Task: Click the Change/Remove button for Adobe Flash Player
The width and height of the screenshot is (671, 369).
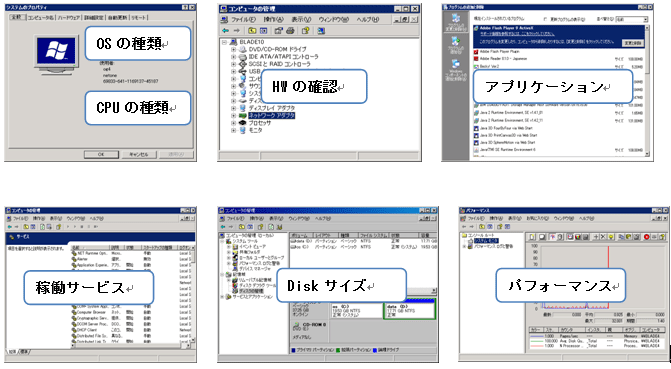Action: (633, 43)
